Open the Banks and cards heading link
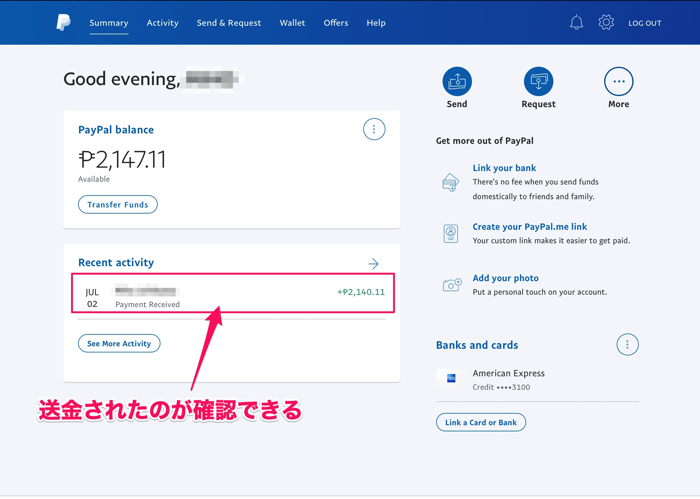Screen dimensions: 700x499 pos(477,345)
